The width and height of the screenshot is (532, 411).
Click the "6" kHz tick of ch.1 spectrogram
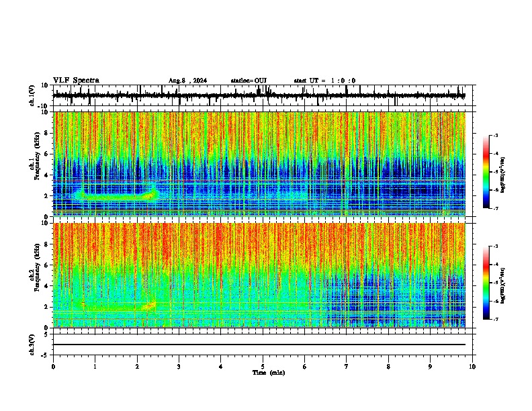click(46, 154)
